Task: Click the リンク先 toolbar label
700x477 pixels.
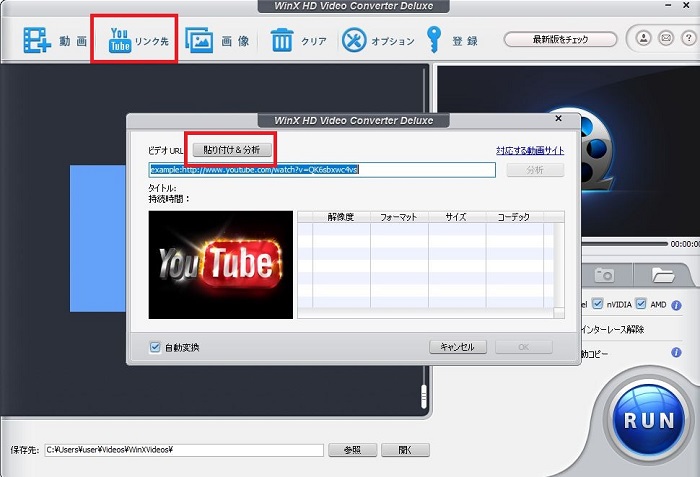Action: click(152, 41)
